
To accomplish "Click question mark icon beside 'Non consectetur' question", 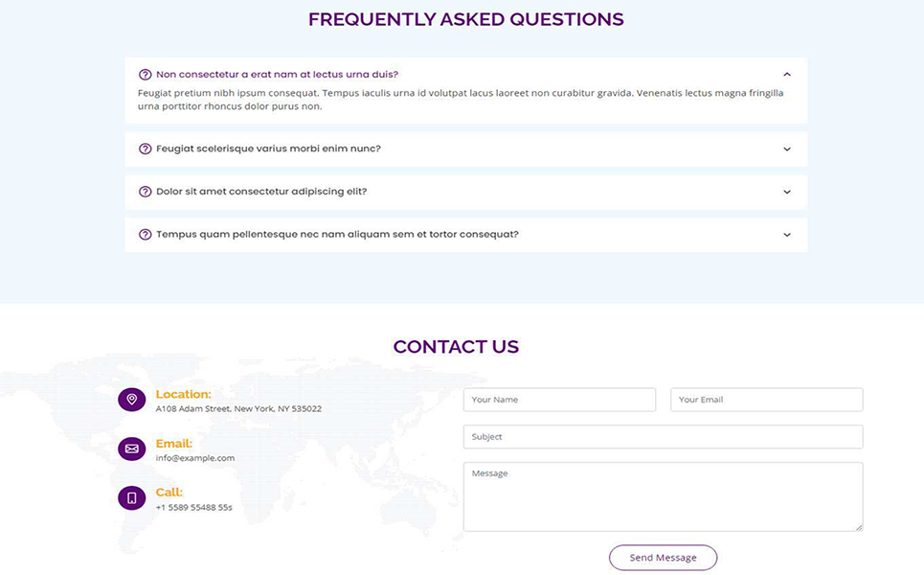I will (x=146, y=75).
